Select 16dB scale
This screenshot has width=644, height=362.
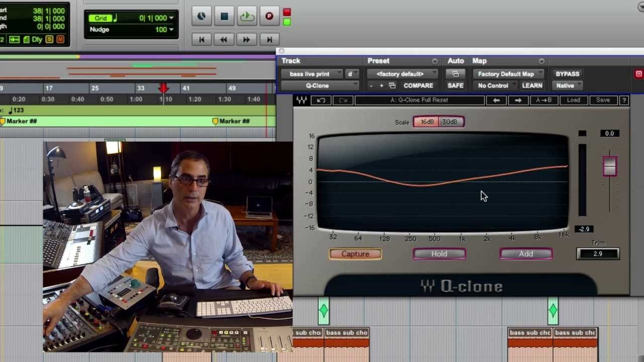pyautogui.click(x=427, y=122)
